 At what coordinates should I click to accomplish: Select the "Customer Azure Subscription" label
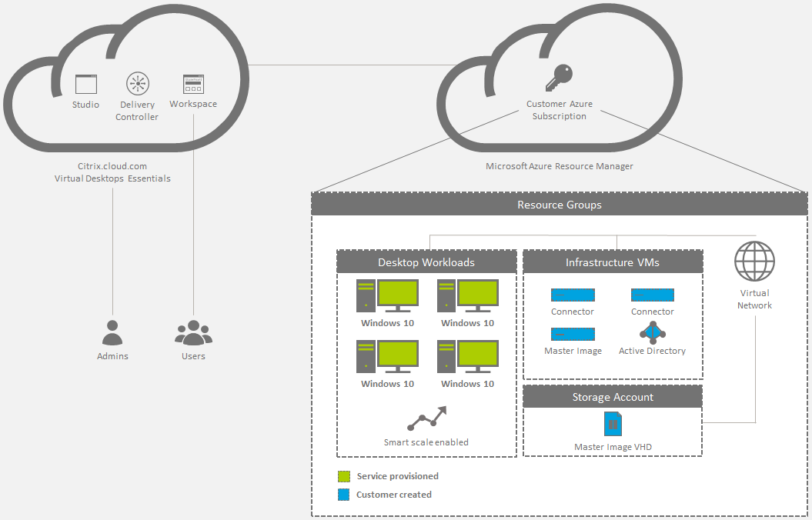pyautogui.click(x=560, y=110)
